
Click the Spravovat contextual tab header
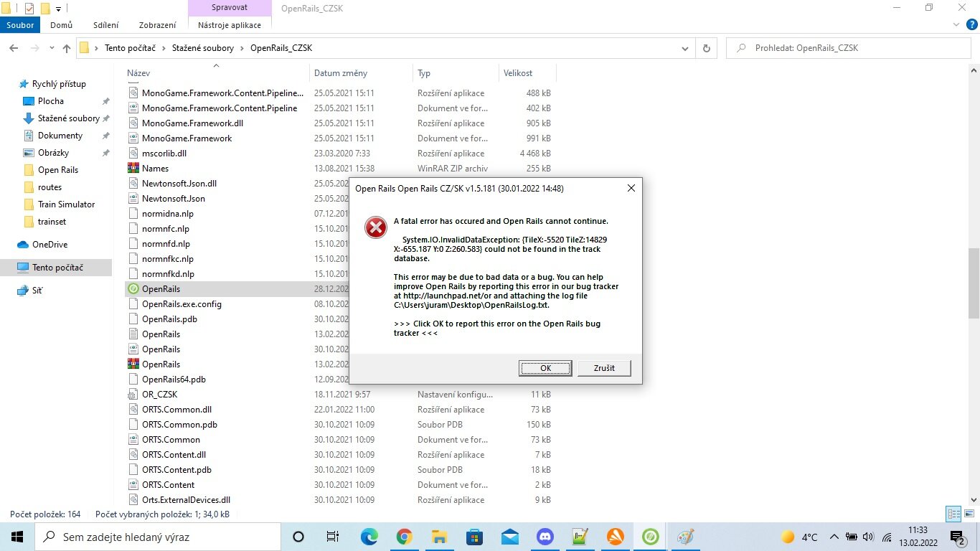point(230,8)
